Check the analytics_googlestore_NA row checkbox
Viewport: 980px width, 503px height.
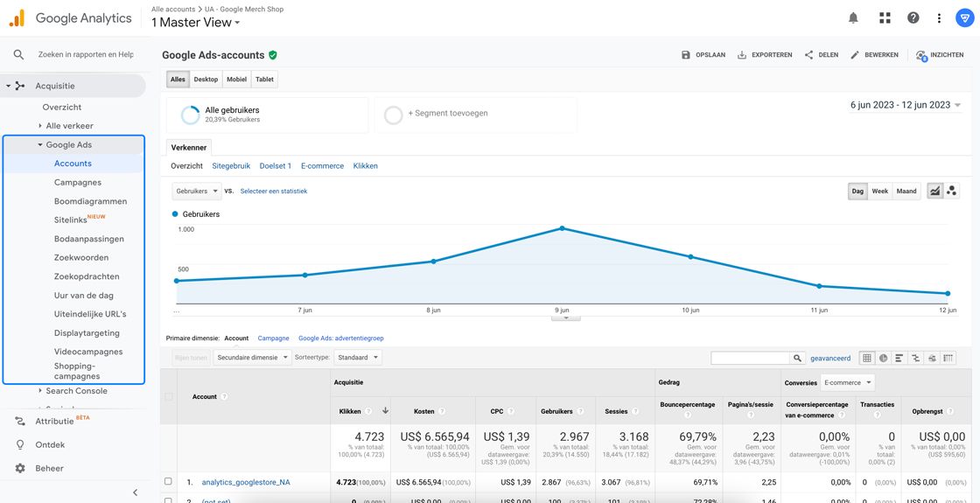(167, 482)
